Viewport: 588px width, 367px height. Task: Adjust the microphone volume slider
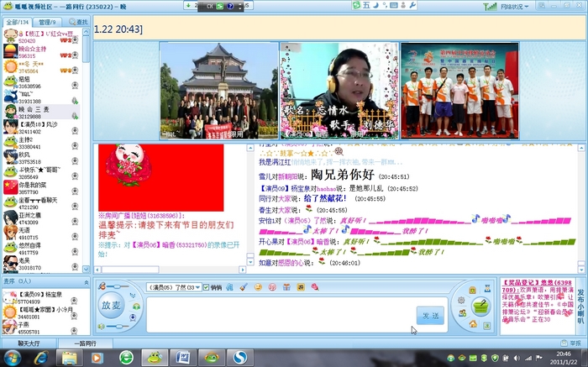click(118, 286)
